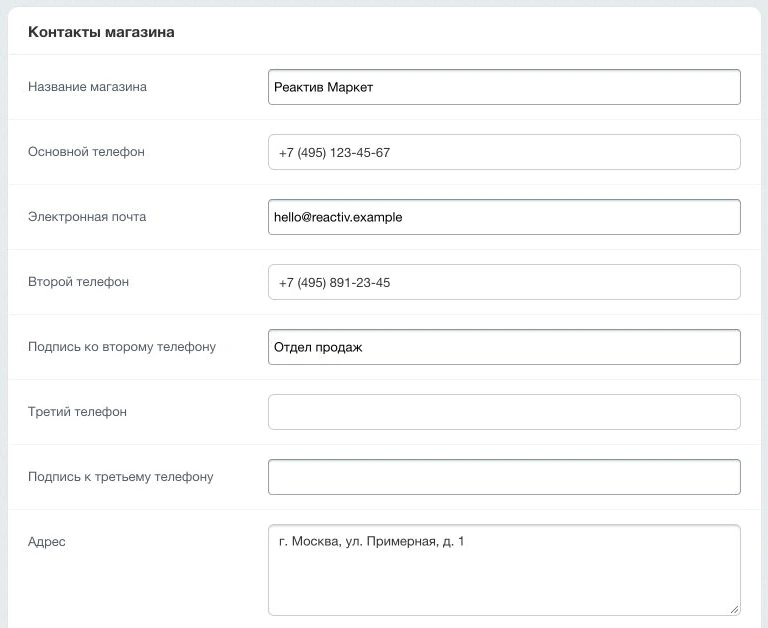The width and height of the screenshot is (768, 628).
Task: Click the Подпись ко второму телефону label
Action: pyautogui.click(x=122, y=347)
